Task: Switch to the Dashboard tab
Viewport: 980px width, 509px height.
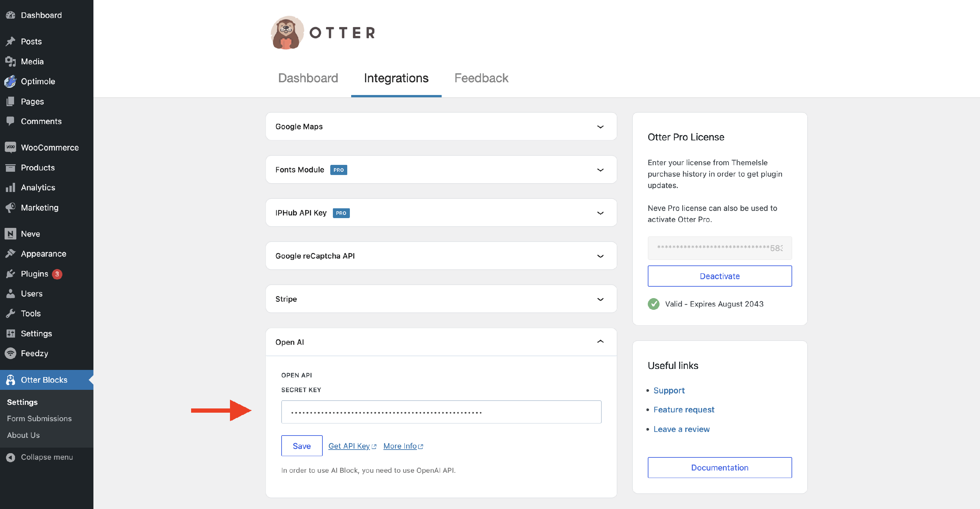Action: [x=308, y=78]
